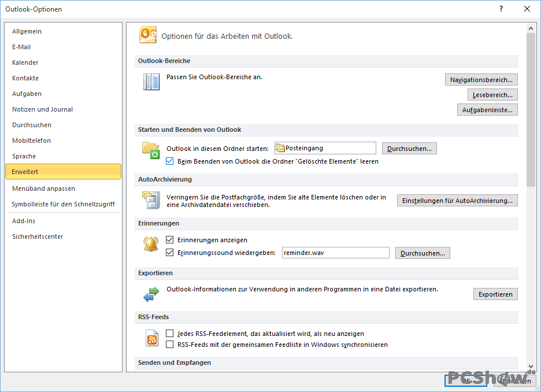This screenshot has height=392, width=541.
Task: Enable RSS-Feeds sync with Windows feed list
Action: click(x=169, y=345)
